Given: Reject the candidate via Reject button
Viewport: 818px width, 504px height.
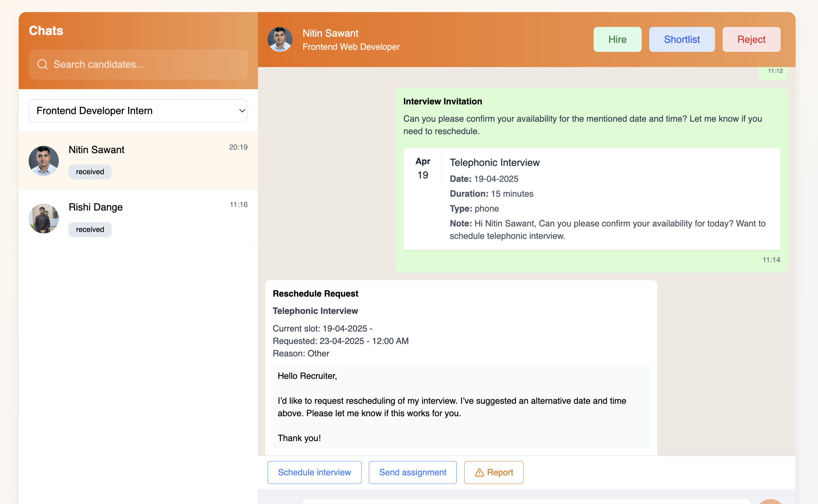Looking at the screenshot, I should click(751, 39).
